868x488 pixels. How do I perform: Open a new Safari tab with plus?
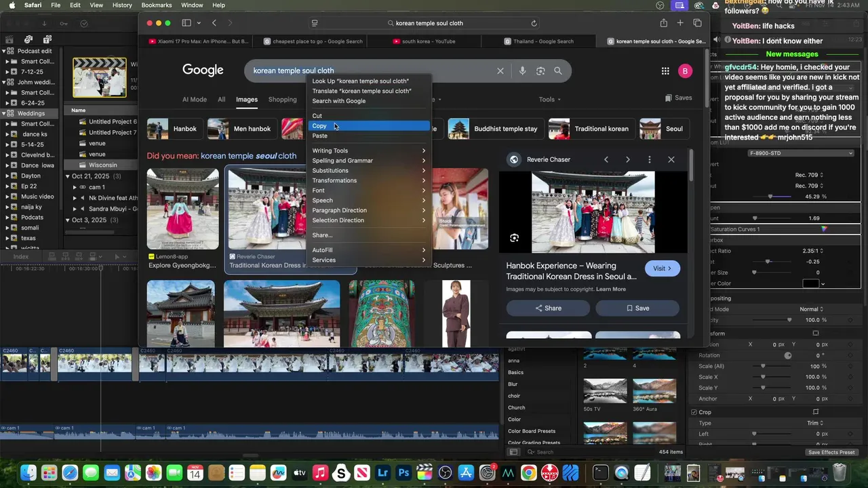(680, 23)
